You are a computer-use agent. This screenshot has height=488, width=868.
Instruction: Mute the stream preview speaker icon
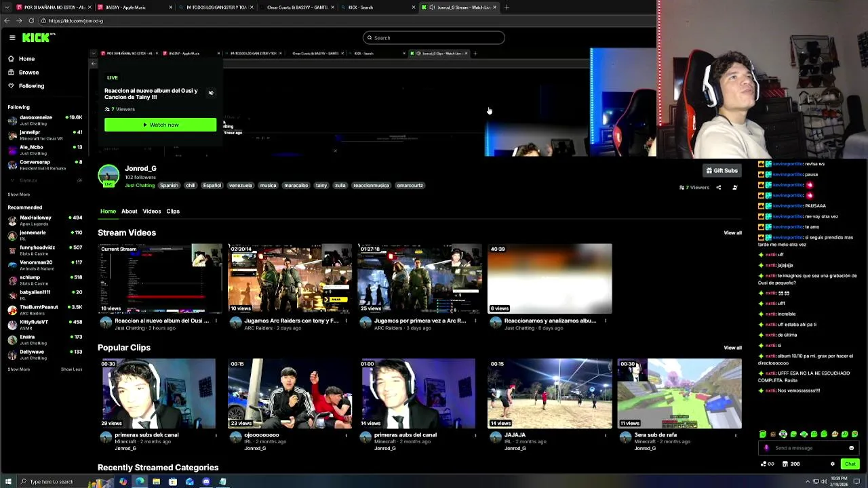click(211, 93)
